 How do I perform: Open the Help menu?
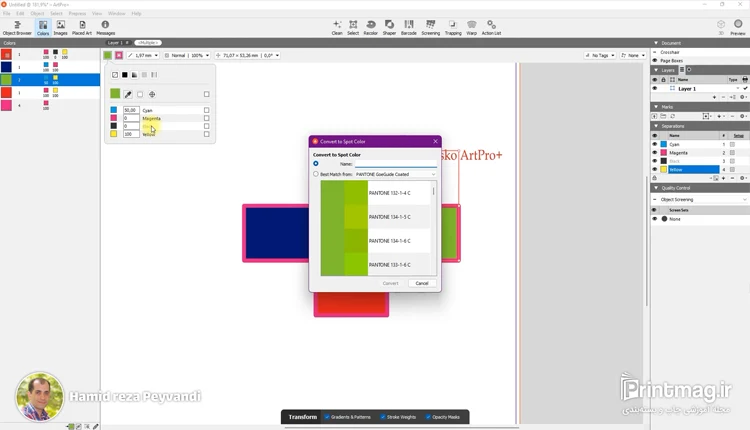136,13
